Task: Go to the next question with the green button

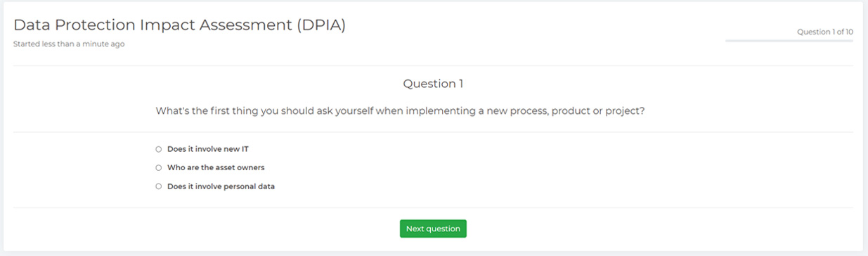Action: tap(433, 229)
